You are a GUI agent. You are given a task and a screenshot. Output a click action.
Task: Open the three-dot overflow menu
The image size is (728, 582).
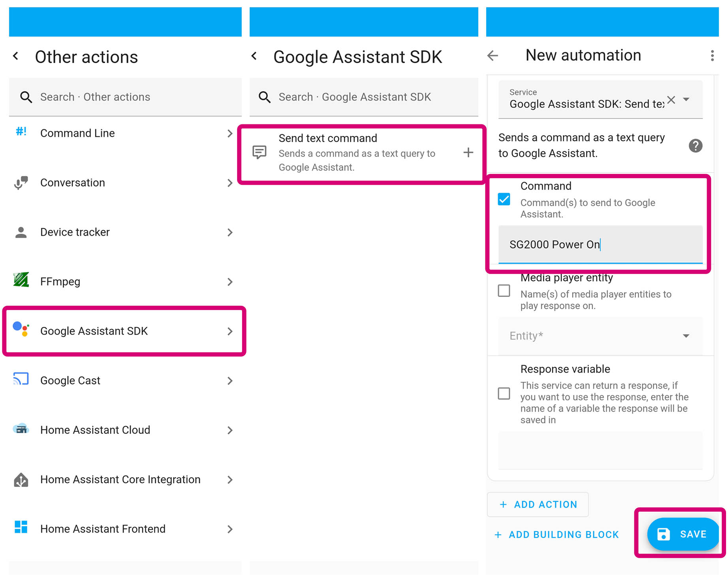coord(712,56)
